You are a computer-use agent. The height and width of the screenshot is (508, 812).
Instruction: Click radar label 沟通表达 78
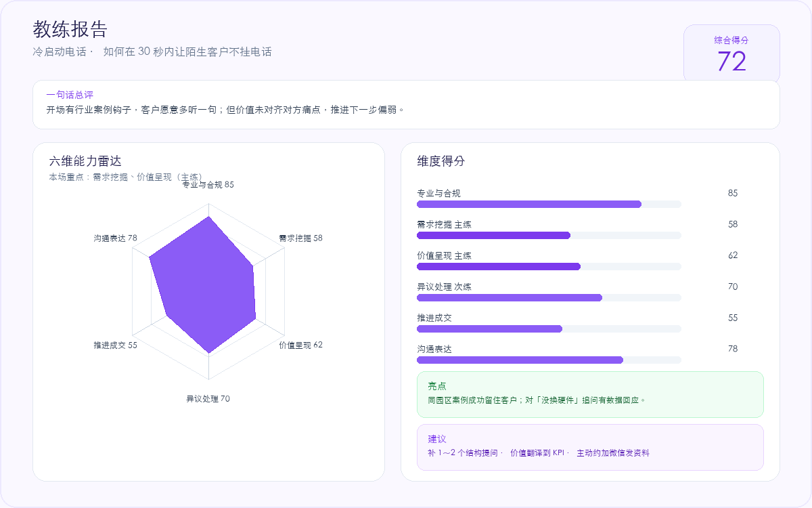(x=115, y=238)
